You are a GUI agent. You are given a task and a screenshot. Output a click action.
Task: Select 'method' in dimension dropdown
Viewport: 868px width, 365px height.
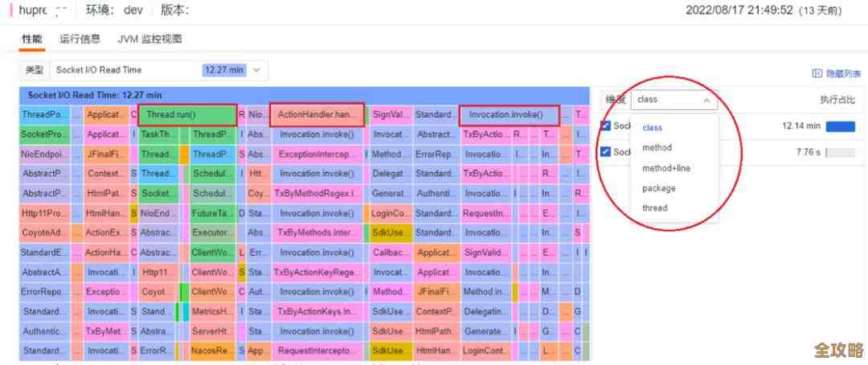[657, 148]
